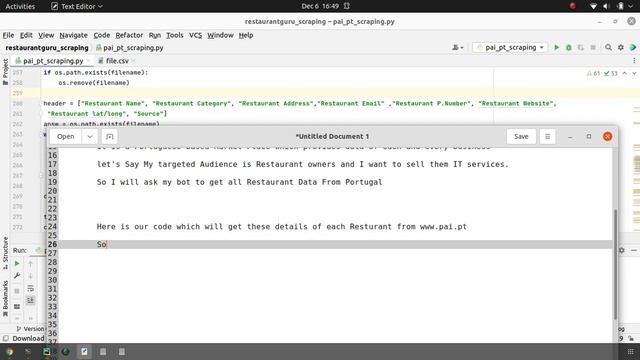Screen dimensions: 640x360
Task: Open the Tools menu
Action: tap(175, 35)
